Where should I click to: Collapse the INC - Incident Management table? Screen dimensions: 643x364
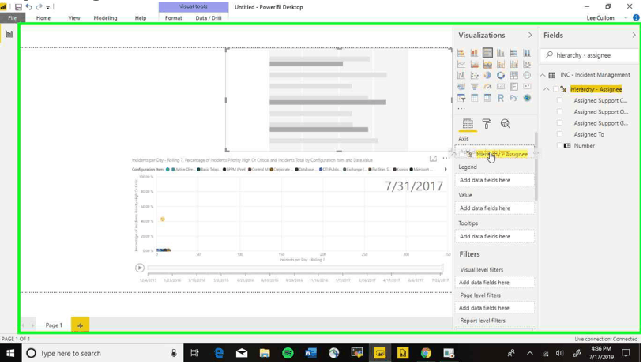pyautogui.click(x=543, y=75)
